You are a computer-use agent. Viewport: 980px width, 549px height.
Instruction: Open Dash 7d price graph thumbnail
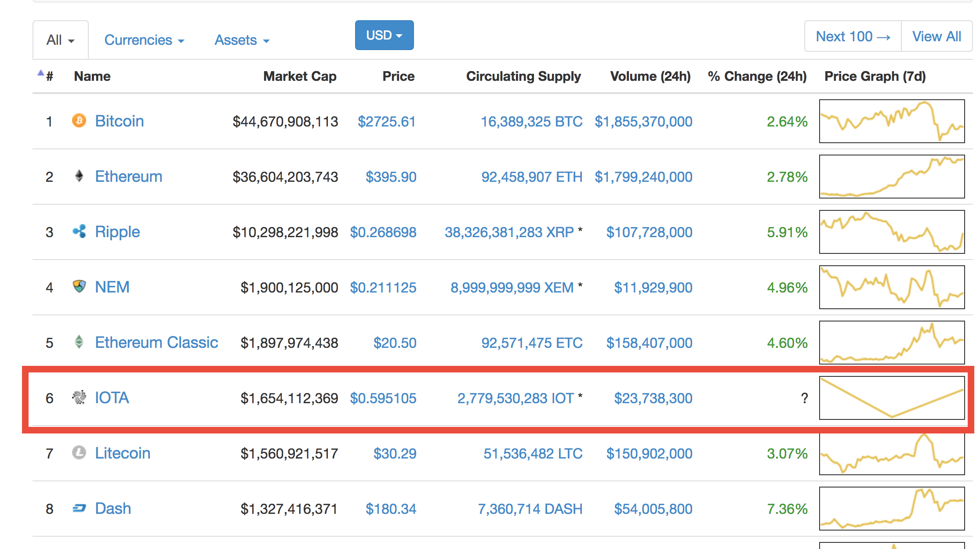pyautogui.click(x=892, y=509)
